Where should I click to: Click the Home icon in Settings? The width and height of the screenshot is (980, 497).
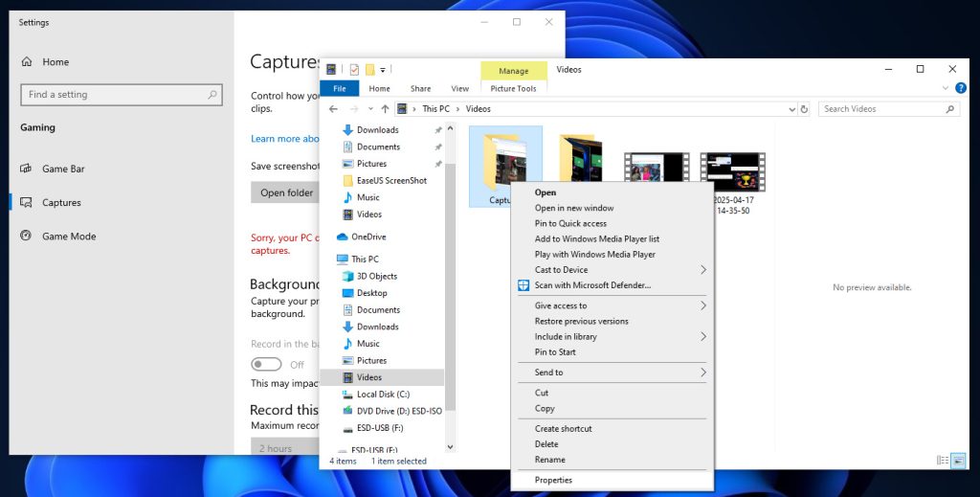26,62
